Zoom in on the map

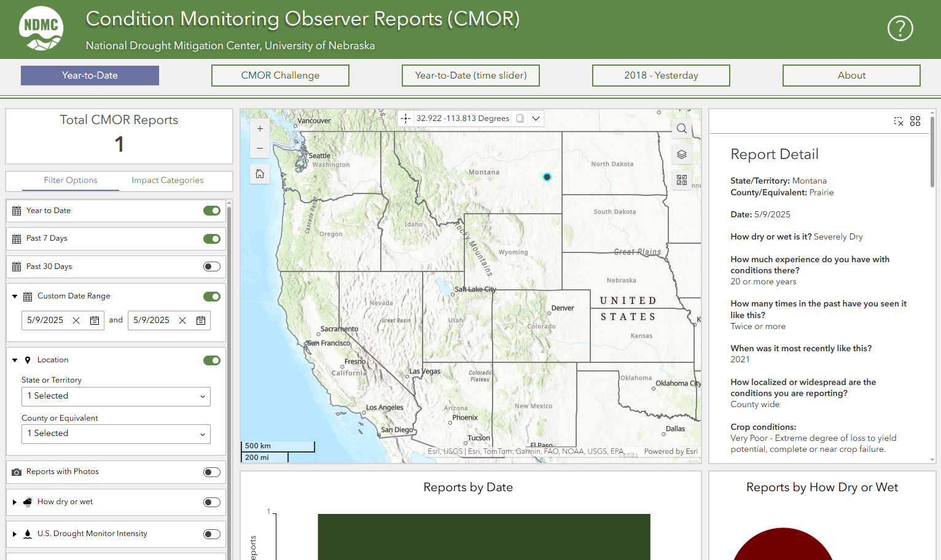point(260,129)
